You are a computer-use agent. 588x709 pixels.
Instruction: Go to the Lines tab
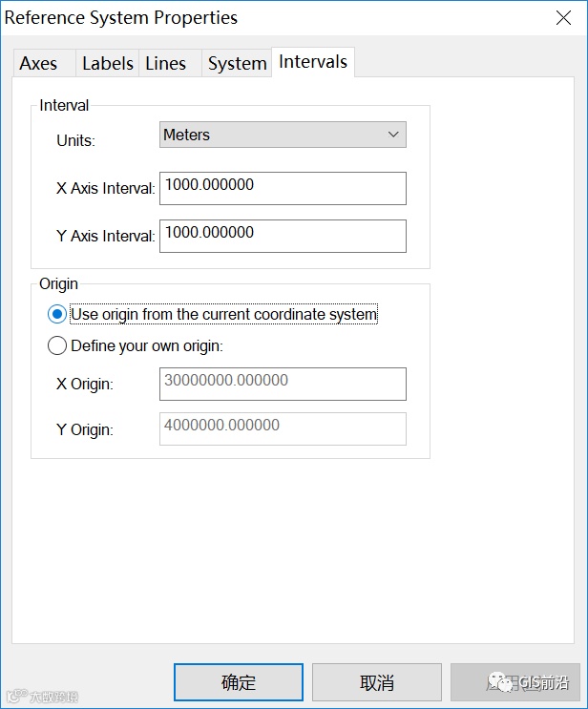click(170, 63)
